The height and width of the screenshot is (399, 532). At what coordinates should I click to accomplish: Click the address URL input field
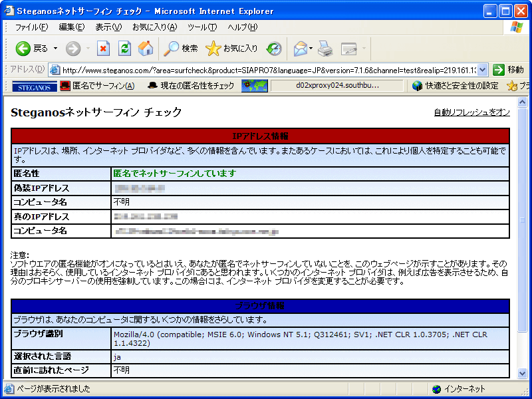coord(269,70)
